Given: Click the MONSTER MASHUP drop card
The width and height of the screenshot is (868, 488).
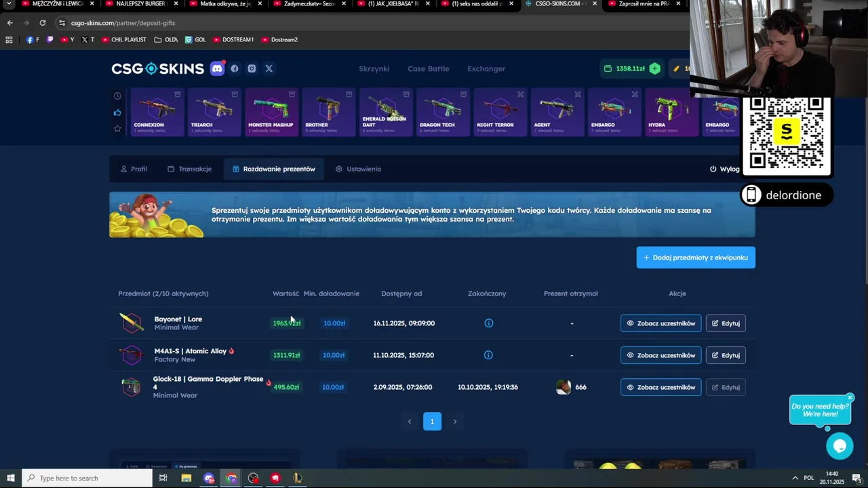Looking at the screenshot, I should [271, 113].
